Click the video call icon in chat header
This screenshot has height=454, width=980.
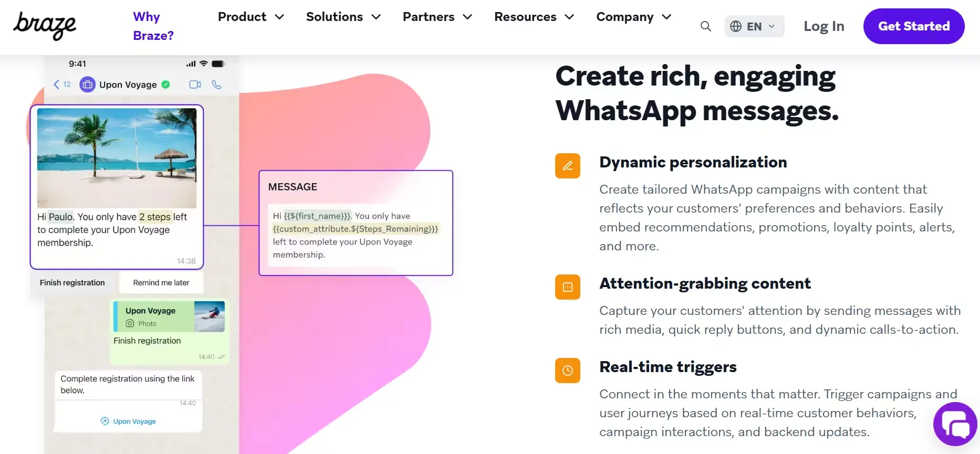195,85
